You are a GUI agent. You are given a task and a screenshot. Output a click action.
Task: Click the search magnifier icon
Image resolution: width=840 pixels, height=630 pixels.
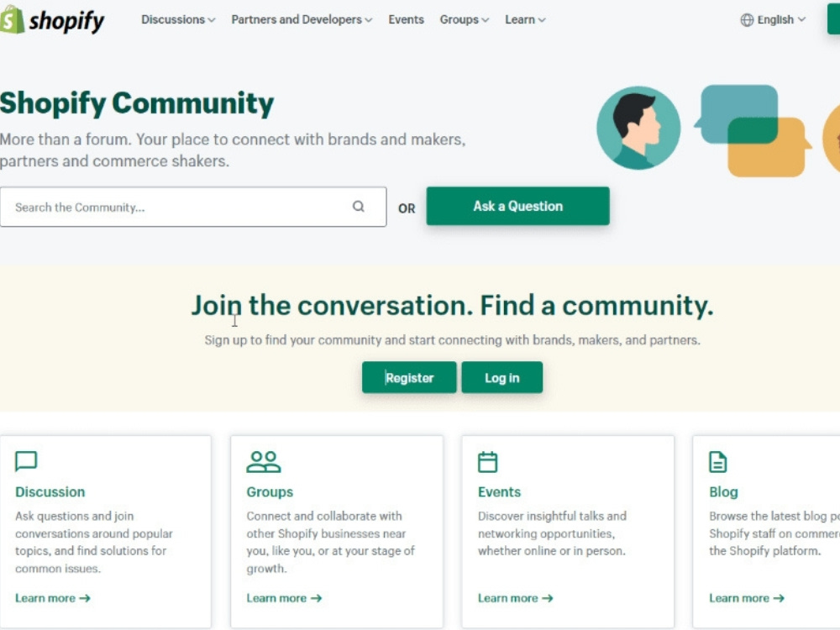pos(359,207)
